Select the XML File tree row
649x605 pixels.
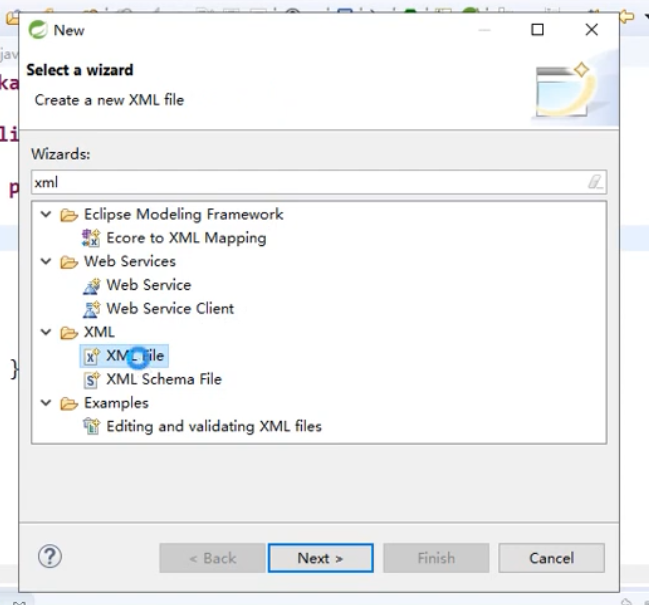pyautogui.click(x=124, y=356)
